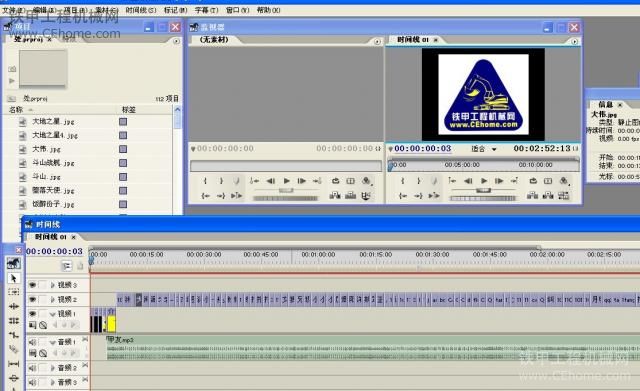Toggle 视频 2 track visibility eye

click(x=32, y=299)
